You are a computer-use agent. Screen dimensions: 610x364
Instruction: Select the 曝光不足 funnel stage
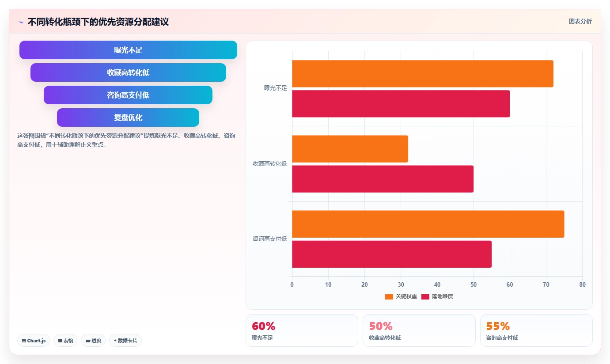tap(128, 50)
